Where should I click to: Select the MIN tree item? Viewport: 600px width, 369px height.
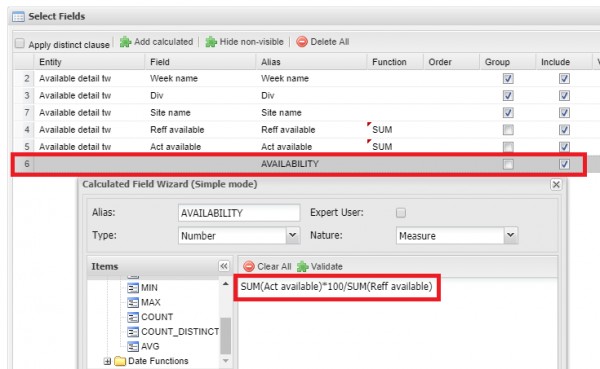click(x=149, y=288)
